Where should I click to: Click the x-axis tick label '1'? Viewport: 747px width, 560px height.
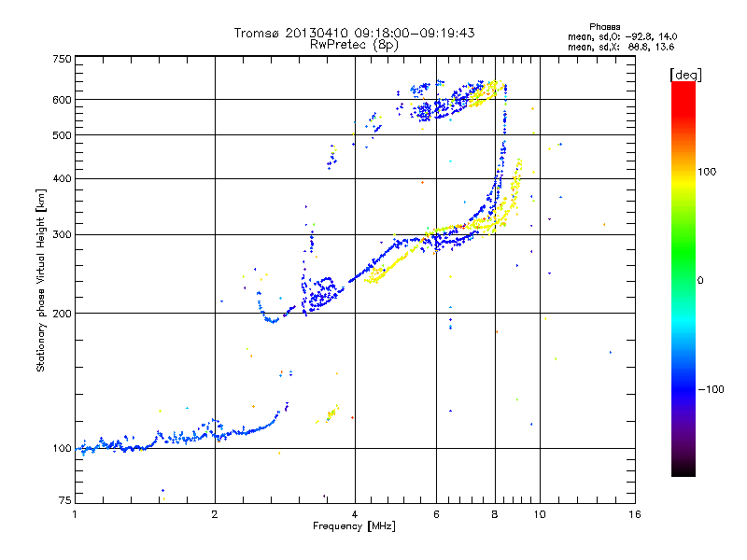[75, 514]
